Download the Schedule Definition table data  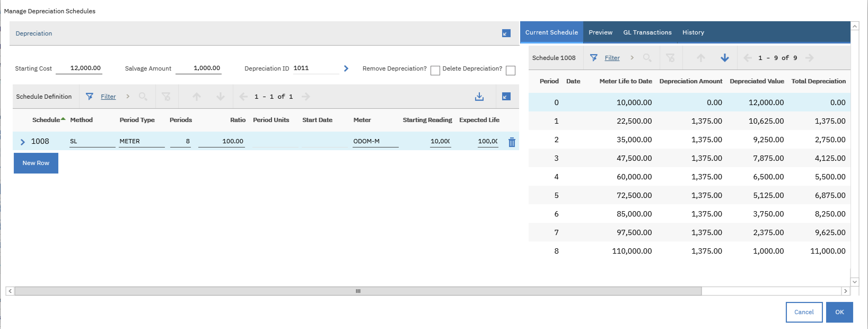pos(479,96)
